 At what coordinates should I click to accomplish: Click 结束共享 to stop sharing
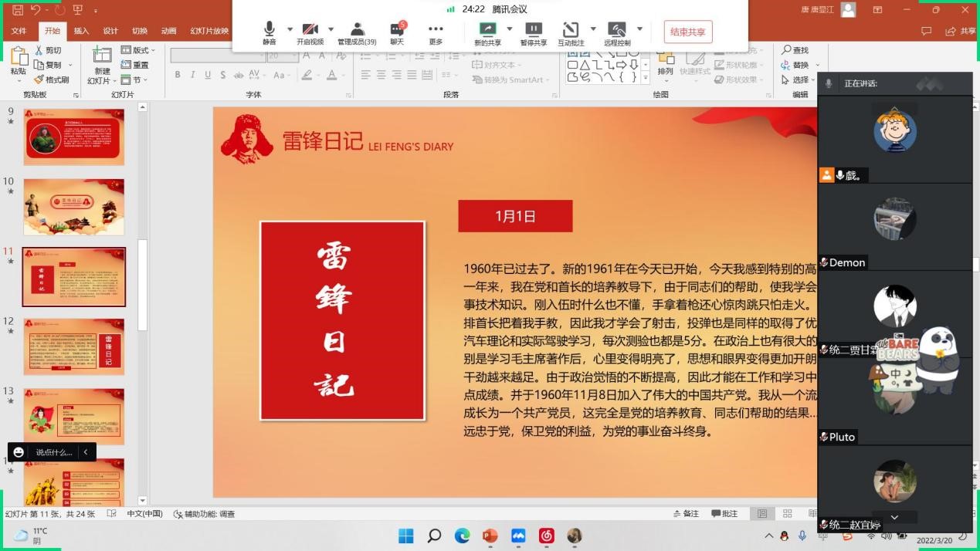pyautogui.click(x=688, y=32)
